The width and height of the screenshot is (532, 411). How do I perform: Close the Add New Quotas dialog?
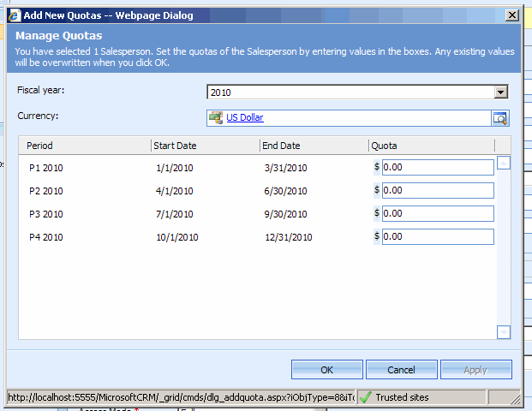coord(512,15)
